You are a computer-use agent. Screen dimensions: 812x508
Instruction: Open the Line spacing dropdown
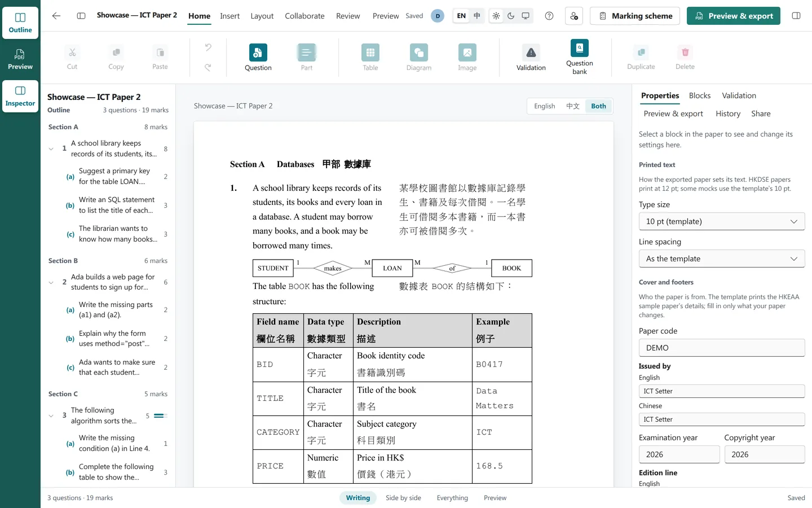pos(722,259)
